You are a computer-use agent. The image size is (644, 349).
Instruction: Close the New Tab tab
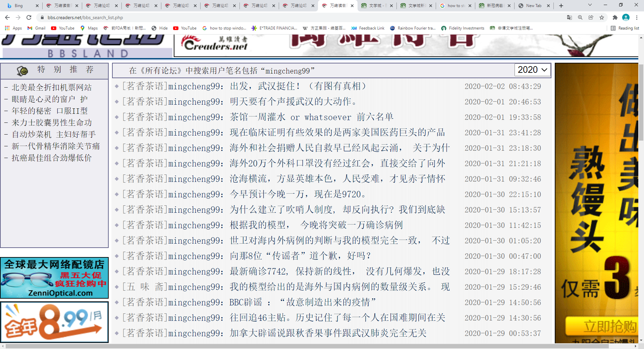click(x=548, y=6)
